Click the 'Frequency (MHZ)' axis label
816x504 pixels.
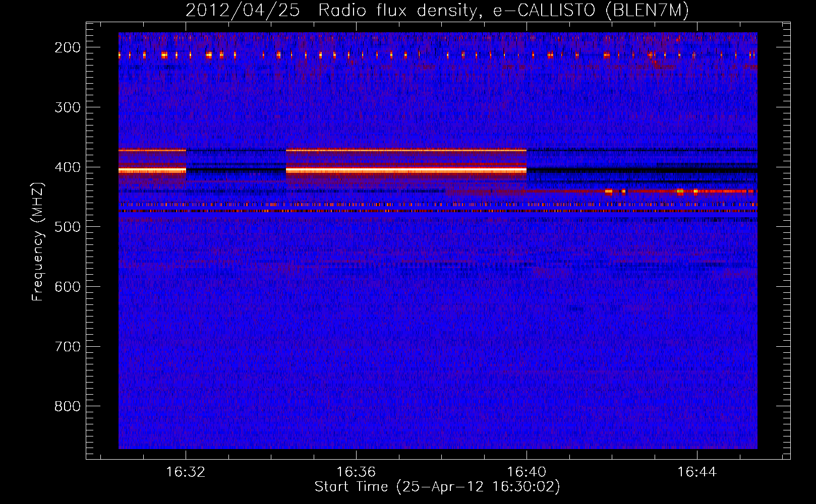(x=38, y=242)
